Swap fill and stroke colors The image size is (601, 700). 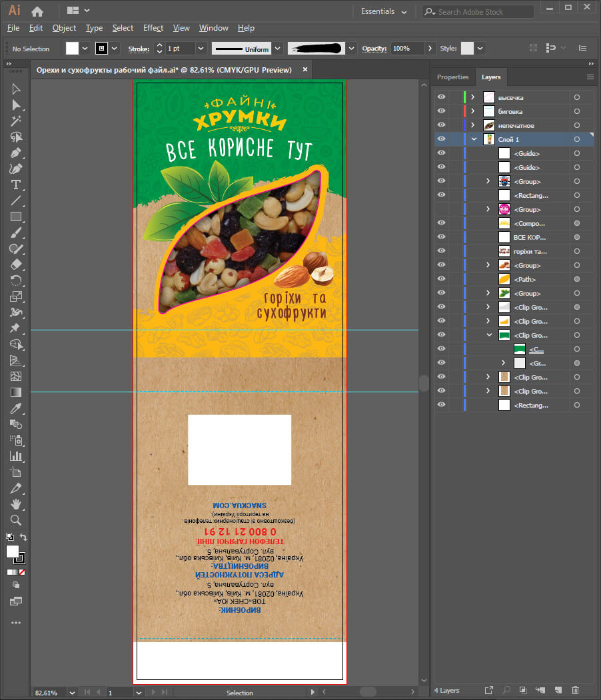pyautogui.click(x=24, y=537)
